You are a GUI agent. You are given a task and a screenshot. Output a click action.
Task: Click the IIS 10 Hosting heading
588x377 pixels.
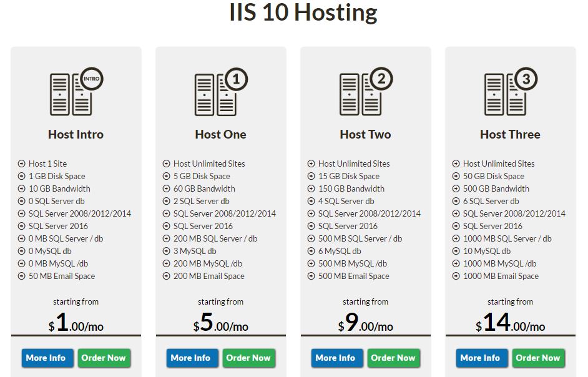pos(303,12)
